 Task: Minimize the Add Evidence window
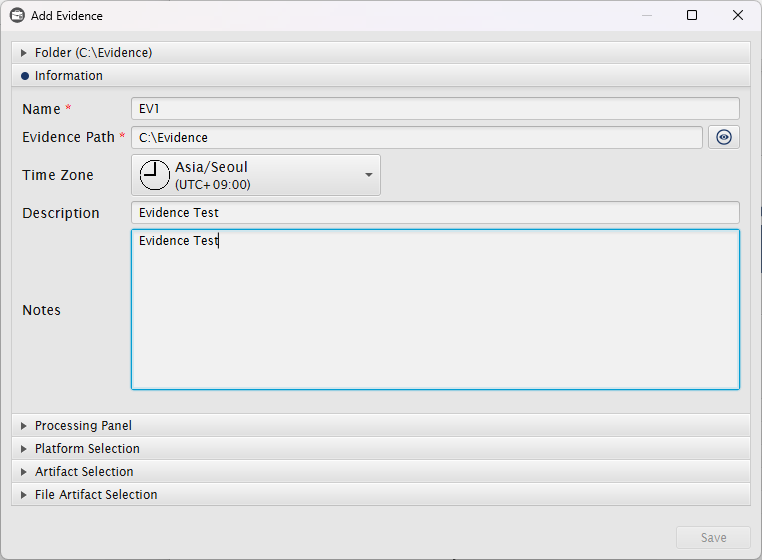(647, 16)
